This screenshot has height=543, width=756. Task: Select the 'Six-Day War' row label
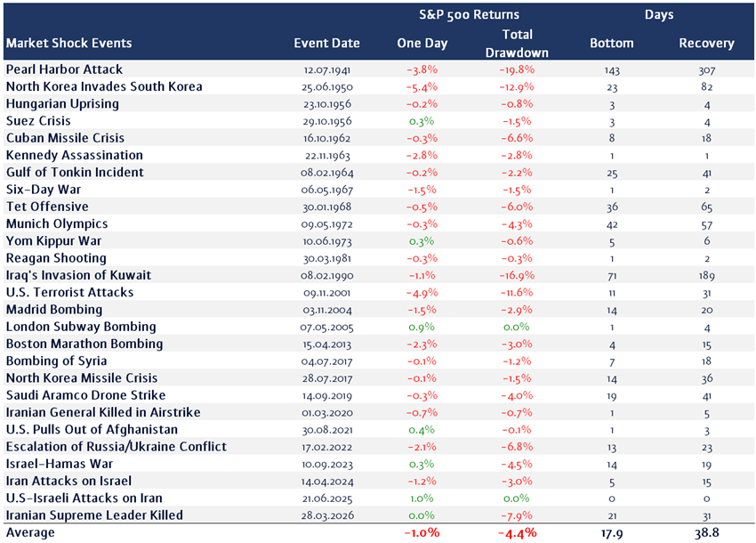44,190
